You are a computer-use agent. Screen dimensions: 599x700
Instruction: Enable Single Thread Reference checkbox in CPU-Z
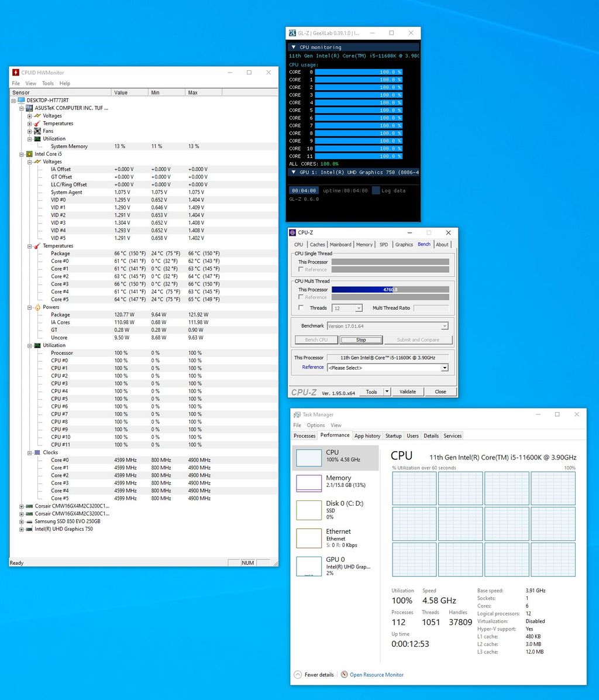point(301,270)
